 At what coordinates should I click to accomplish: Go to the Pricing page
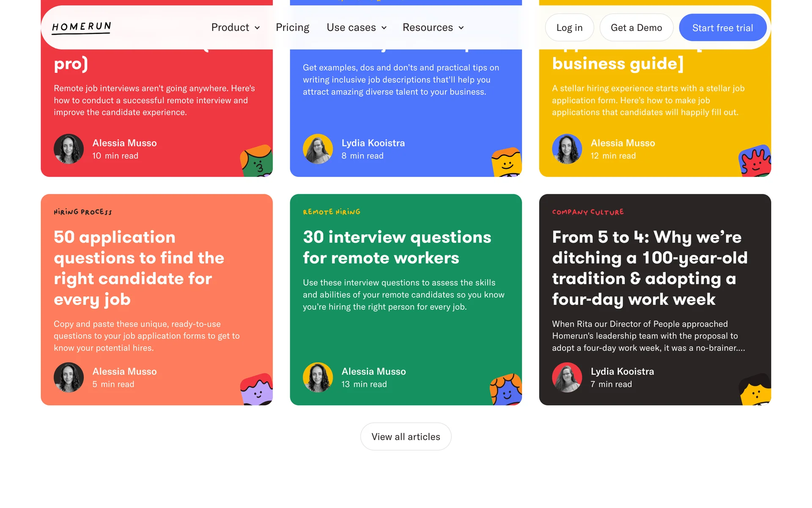click(292, 28)
